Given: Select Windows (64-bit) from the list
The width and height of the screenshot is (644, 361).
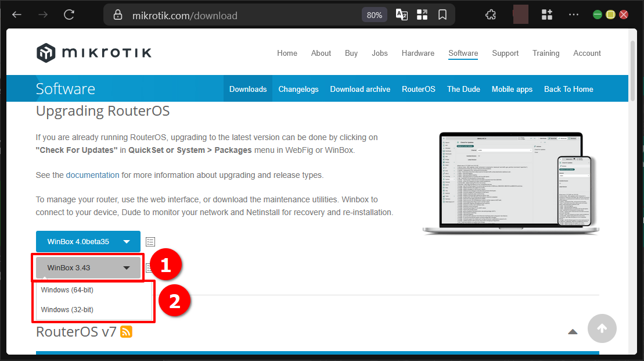Looking at the screenshot, I should click(x=67, y=289).
